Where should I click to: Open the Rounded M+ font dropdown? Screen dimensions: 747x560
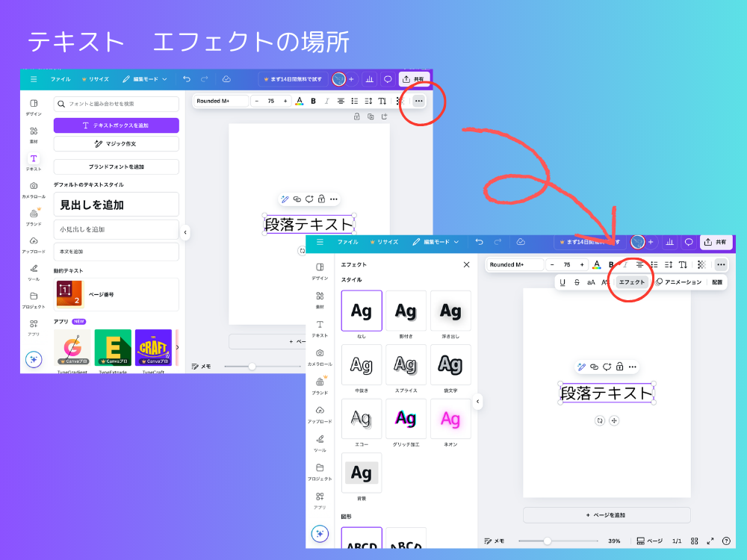[220, 101]
